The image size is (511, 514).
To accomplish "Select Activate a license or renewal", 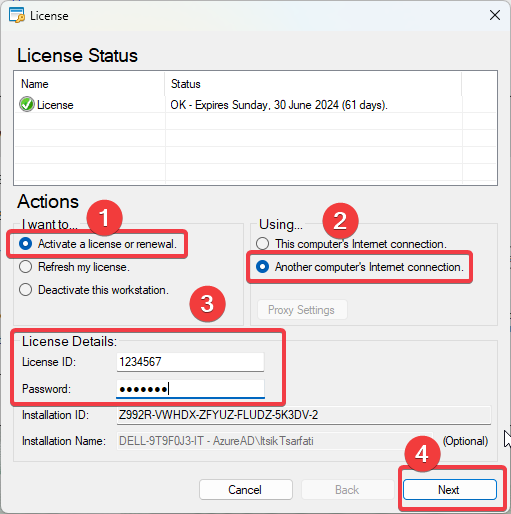I will [x=98, y=244].
